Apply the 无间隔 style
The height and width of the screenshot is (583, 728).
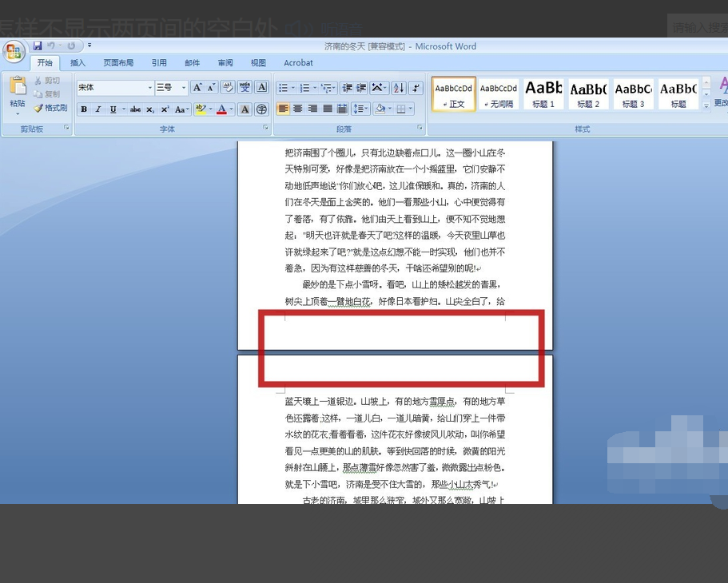[x=498, y=93]
